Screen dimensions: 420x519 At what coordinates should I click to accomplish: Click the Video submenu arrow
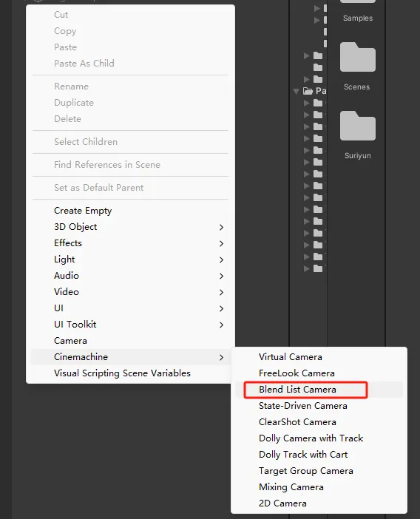pos(221,292)
